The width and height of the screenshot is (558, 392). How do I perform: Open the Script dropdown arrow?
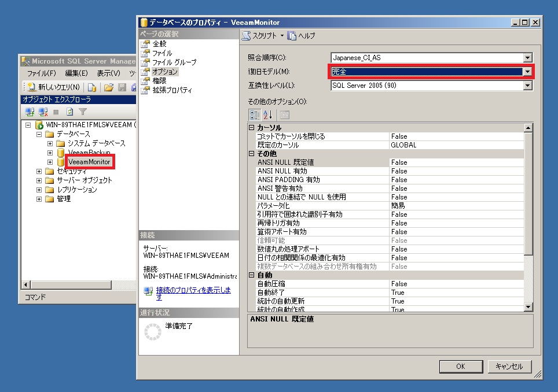(x=282, y=35)
